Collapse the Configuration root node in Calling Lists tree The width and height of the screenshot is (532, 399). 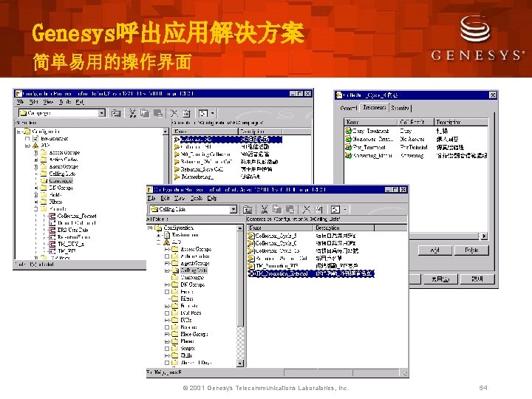coord(150,228)
